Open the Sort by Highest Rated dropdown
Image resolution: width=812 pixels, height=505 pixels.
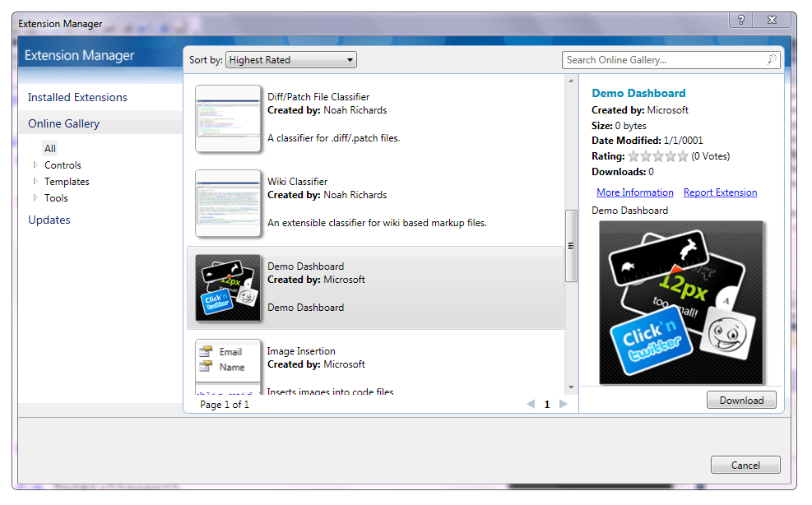tap(290, 60)
